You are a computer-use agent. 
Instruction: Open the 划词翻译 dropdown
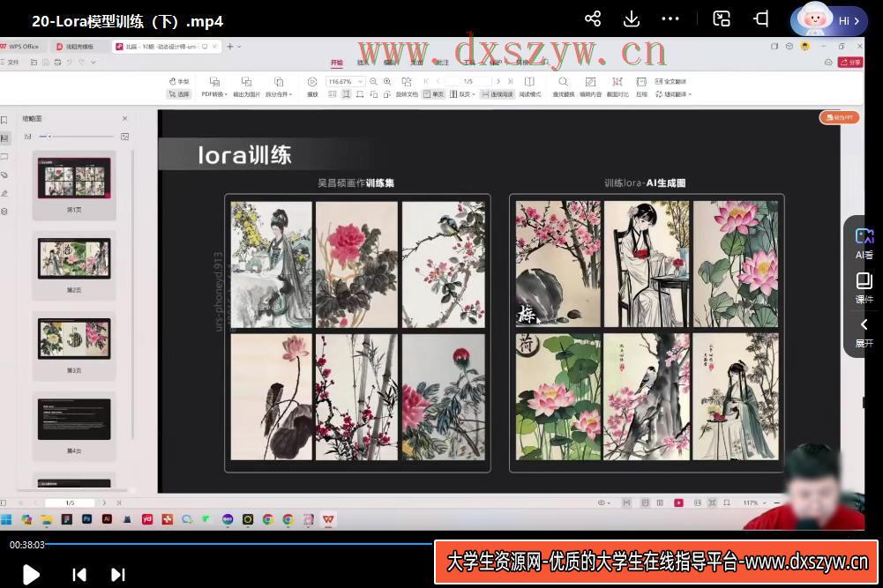tap(673, 94)
